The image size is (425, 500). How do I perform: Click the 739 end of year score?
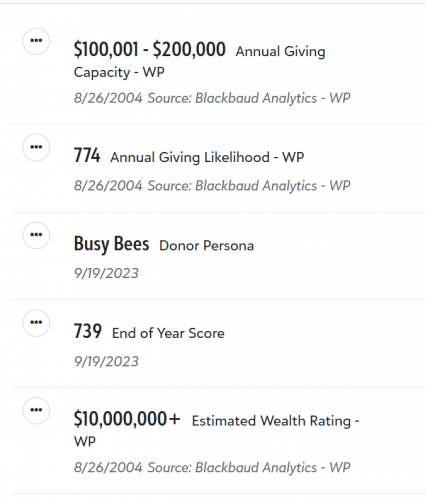[x=88, y=331]
